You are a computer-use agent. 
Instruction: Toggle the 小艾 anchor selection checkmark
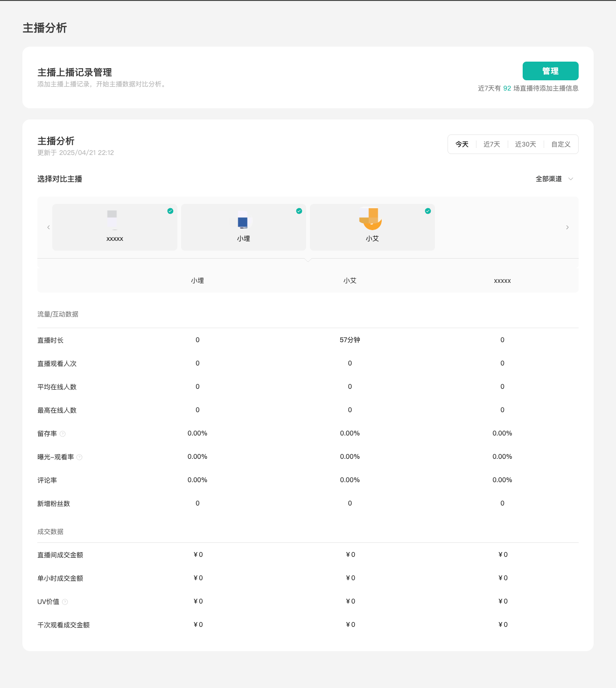[x=428, y=211]
